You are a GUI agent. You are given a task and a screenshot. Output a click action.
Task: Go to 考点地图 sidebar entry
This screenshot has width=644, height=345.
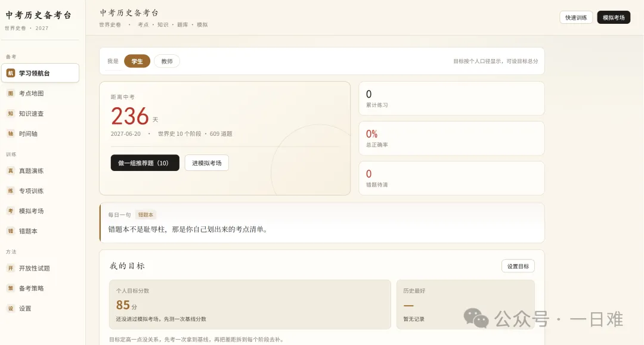point(41,93)
